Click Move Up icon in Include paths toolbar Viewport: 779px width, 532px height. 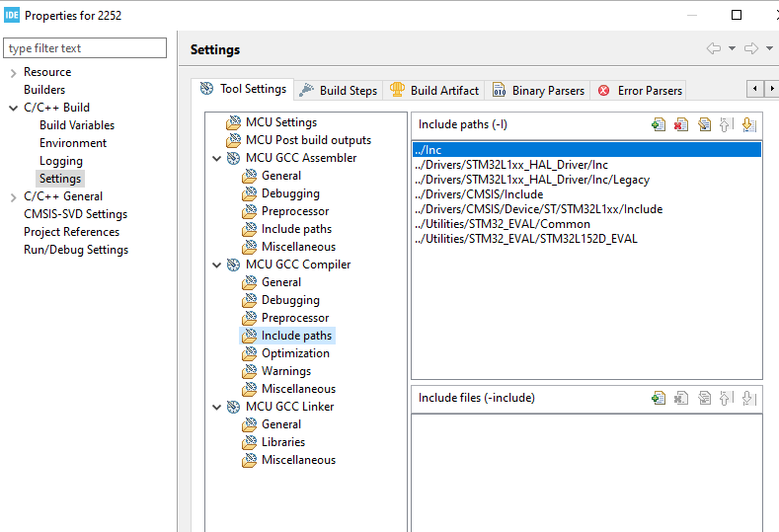[x=726, y=124]
